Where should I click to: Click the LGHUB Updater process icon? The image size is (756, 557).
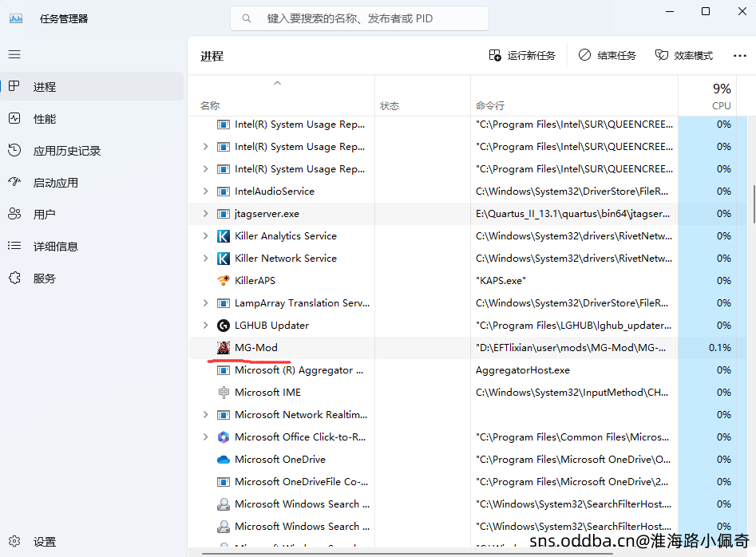[224, 326]
